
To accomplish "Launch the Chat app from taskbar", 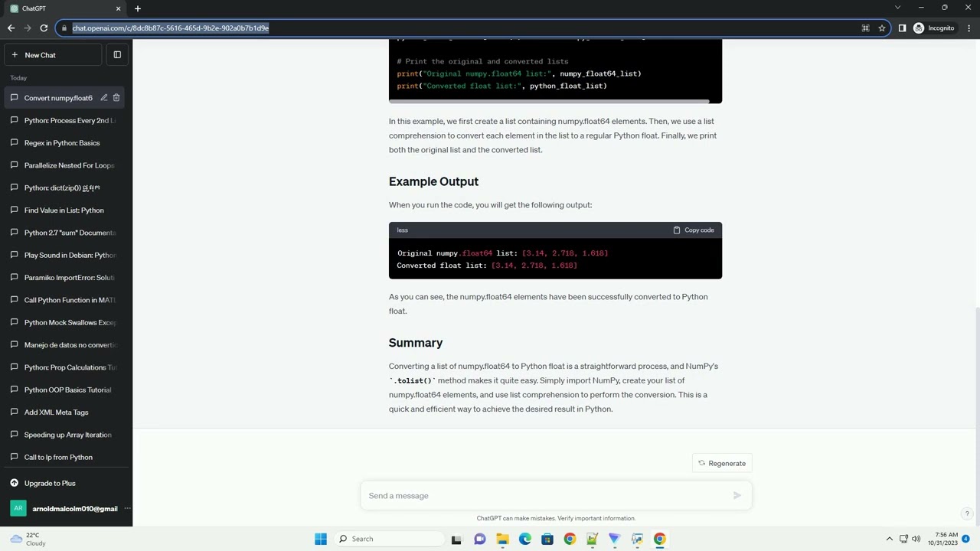I will [480, 539].
